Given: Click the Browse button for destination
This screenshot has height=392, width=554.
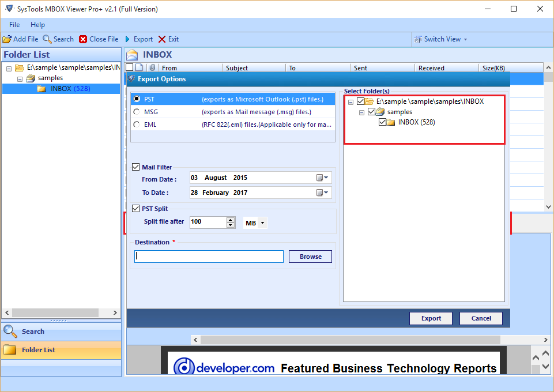Looking at the screenshot, I should tap(310, 257).
